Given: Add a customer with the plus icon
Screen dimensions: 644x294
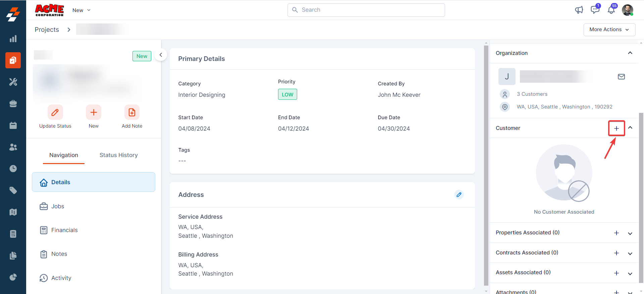Looking at the screenshot, I should point(616,128).
